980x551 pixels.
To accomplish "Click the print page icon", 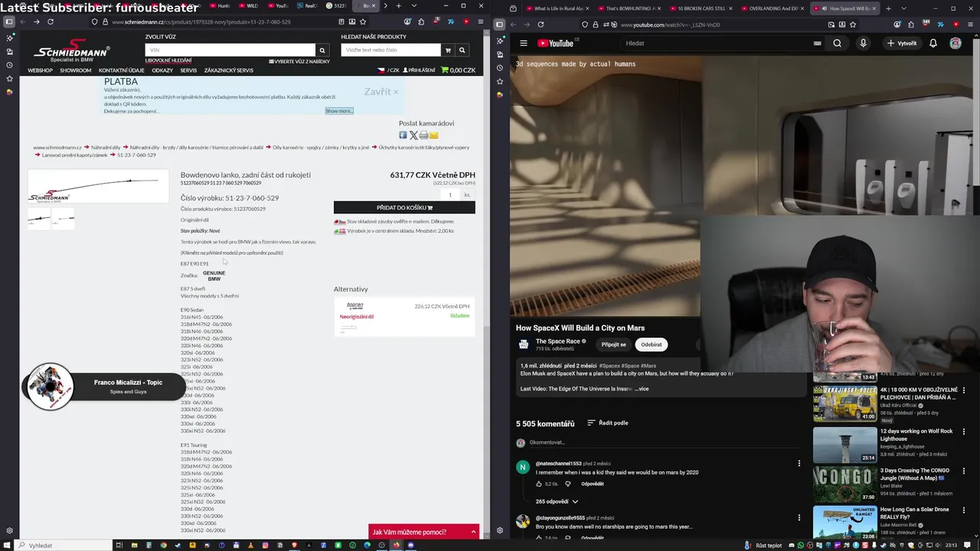I will click(423, 135).
